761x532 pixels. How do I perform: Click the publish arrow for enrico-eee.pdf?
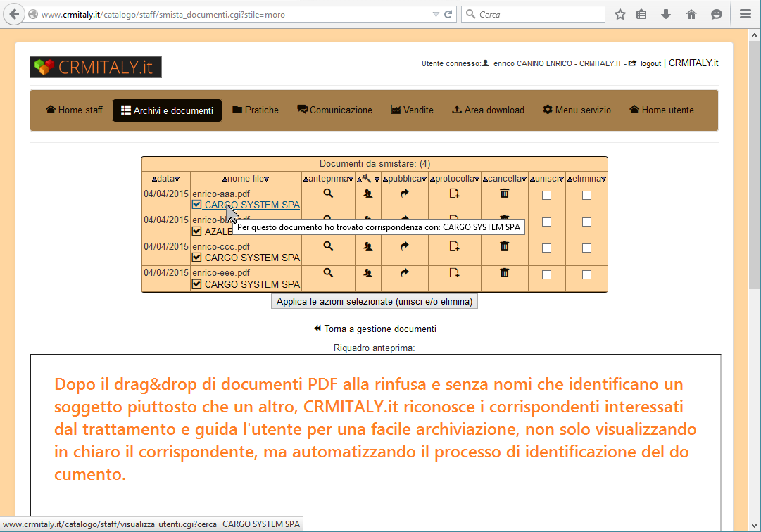pos(404,273)
